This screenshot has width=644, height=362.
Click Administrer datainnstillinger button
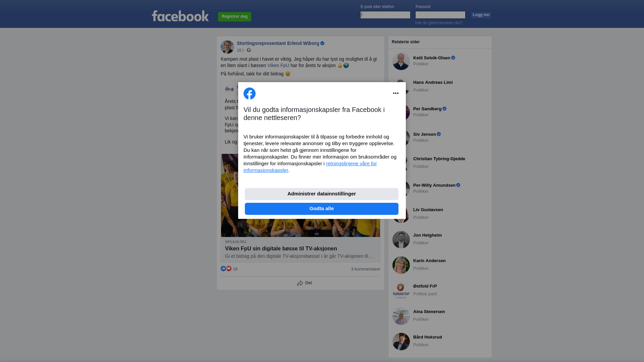[x=322, y=194]
